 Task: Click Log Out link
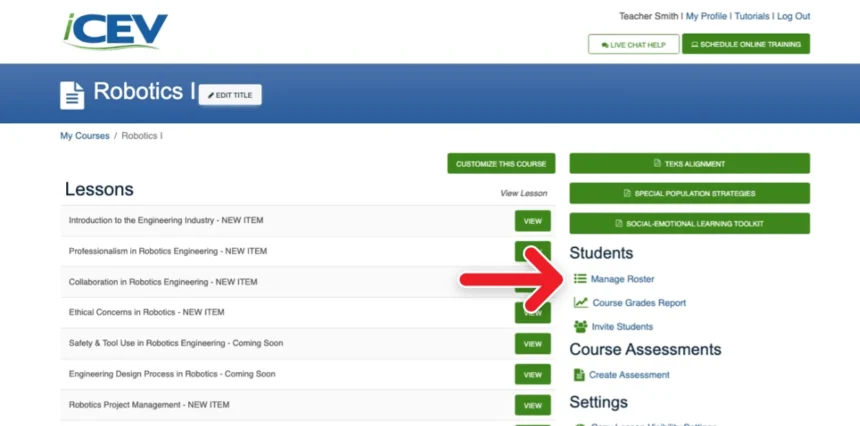(x=793, y=17)
